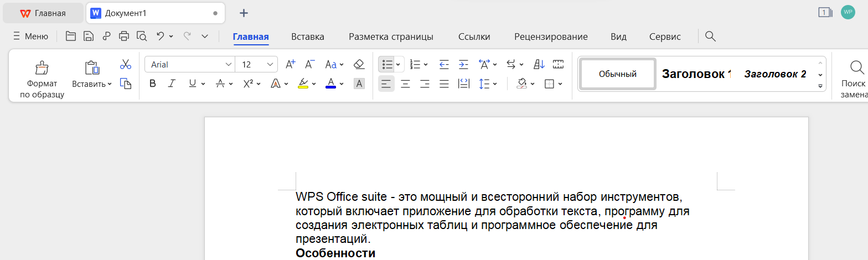
Task: Toggle superscript formatting
Action: click(248, 84)
